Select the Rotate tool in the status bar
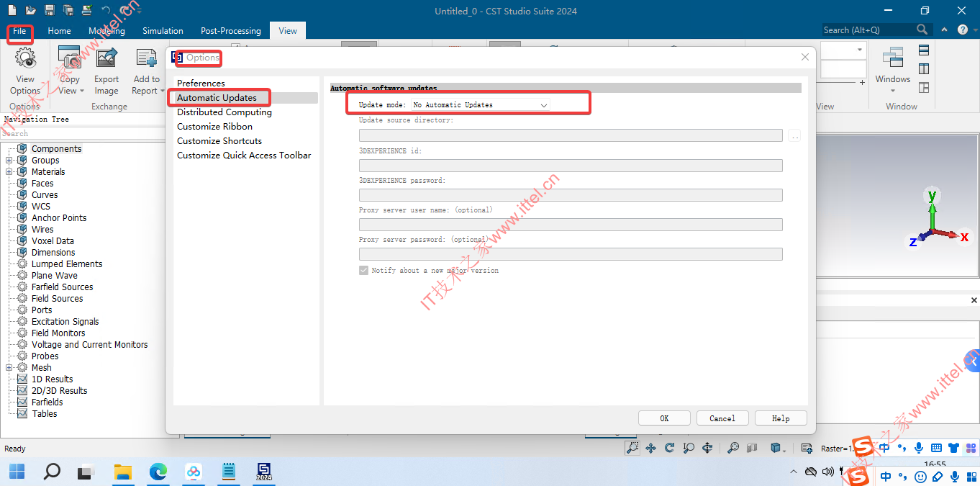Image resolution: width=980 pixels, height=486 pixels. coord(669,448)
